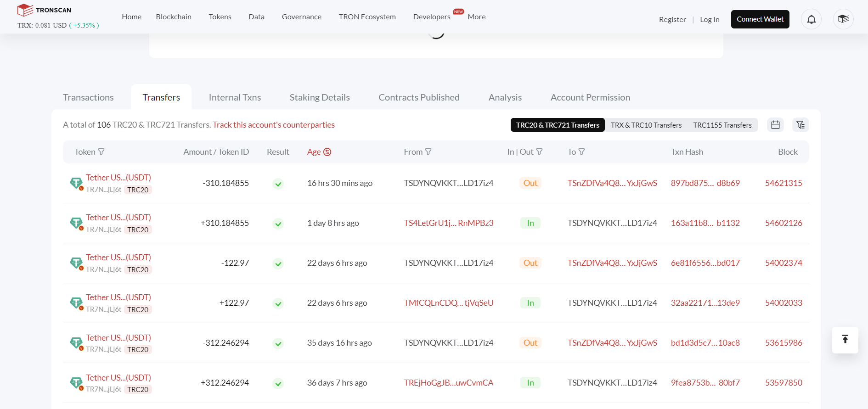This screenshot has height=409, width=868.
Task: Click the success checkmark for the 36 days 7 hrs ago transfer
Action: (x=278, y=384)
